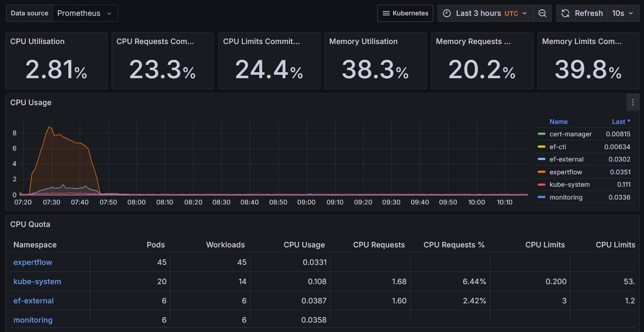This screenshot has height=332, width=644.
Task: Click the blue monitoring legend color swatch
Action: pos(542,197)
